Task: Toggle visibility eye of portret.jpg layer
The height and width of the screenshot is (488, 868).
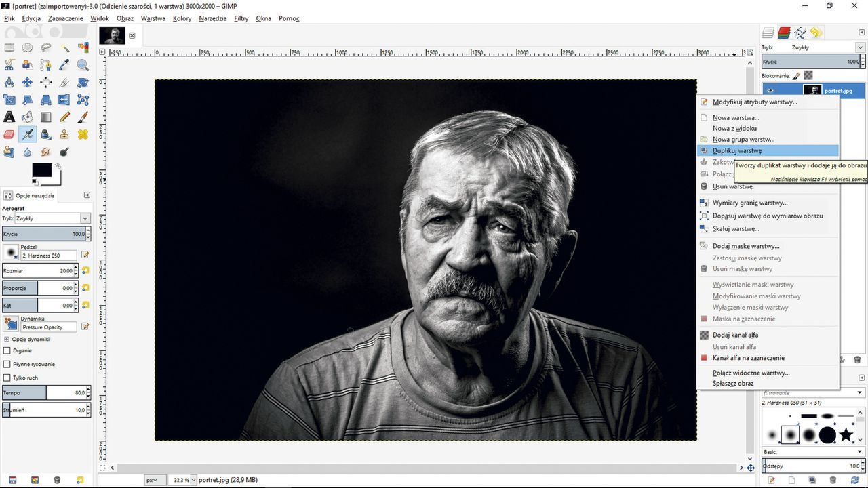Action: tap(770, 90)
